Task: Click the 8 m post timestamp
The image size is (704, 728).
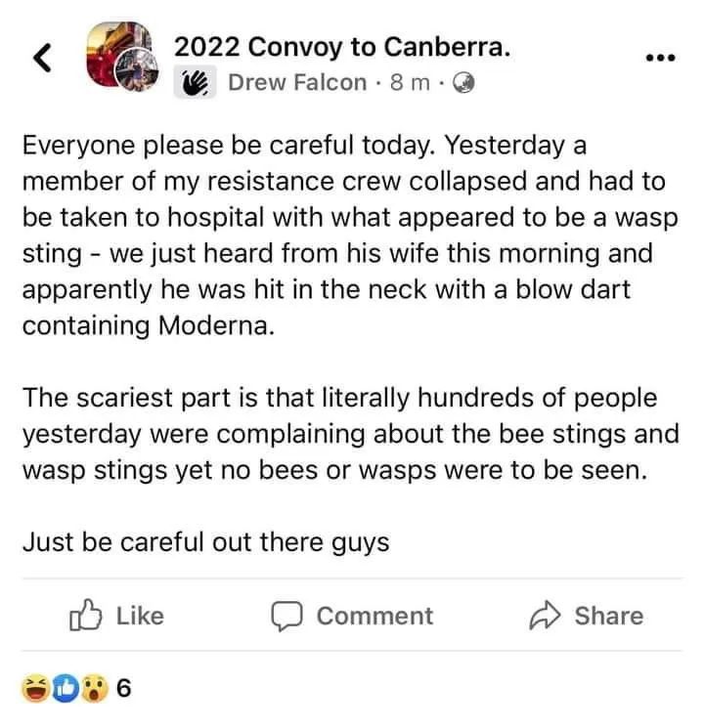Action: 409,83
